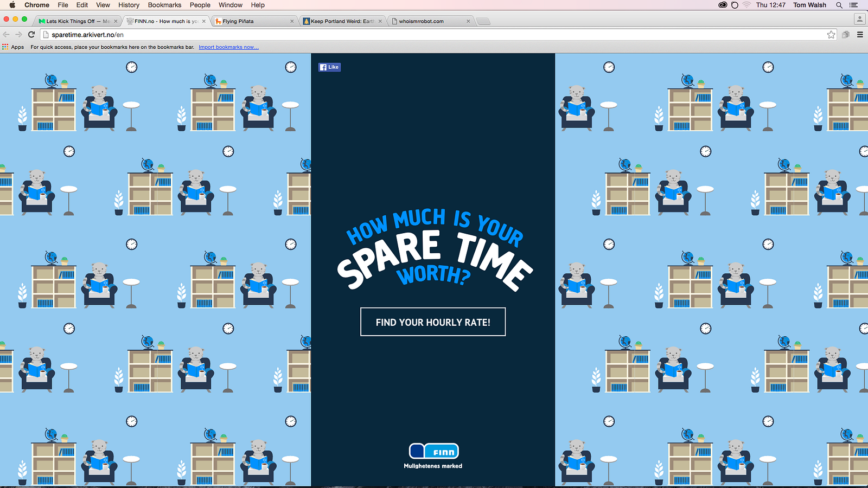The image size is (868, 488).
Task: Open the Edit menu
Action: [x=82, y=5]
